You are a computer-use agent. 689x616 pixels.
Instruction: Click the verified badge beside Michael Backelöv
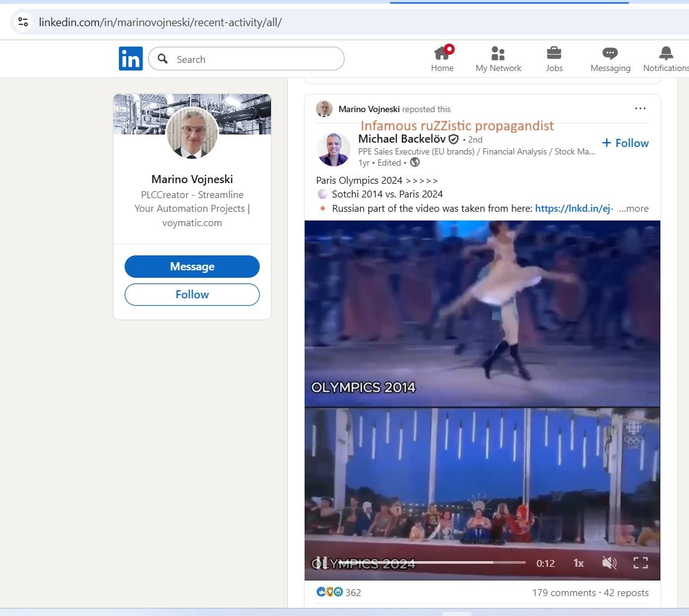coord(454,140)
